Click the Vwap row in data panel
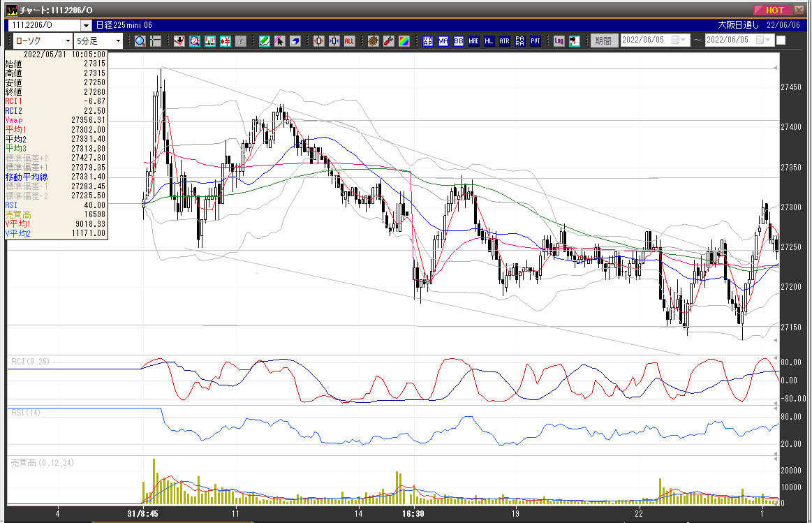The width and height of the screenshot is (812, 523). click(x=55, y=120)
